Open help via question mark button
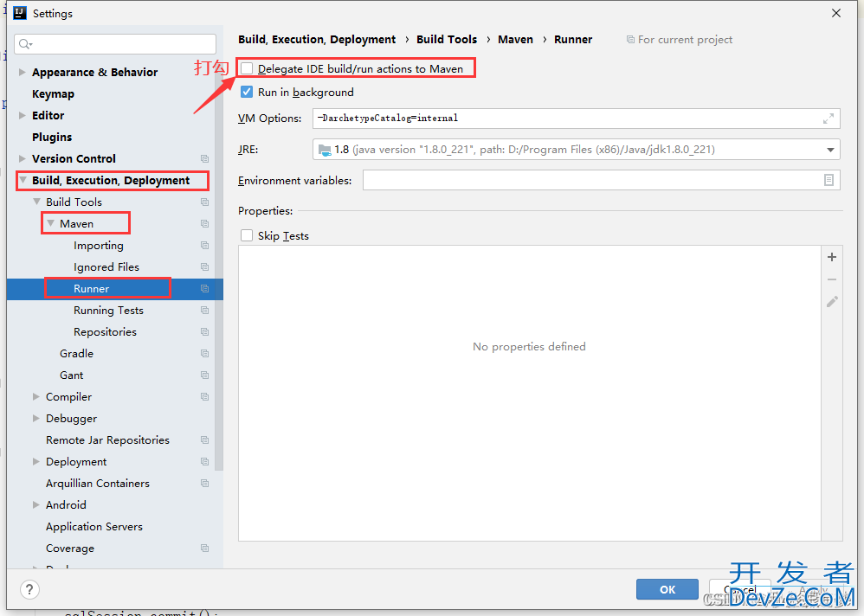Screen dimensions: 864x616 [29, 589]
